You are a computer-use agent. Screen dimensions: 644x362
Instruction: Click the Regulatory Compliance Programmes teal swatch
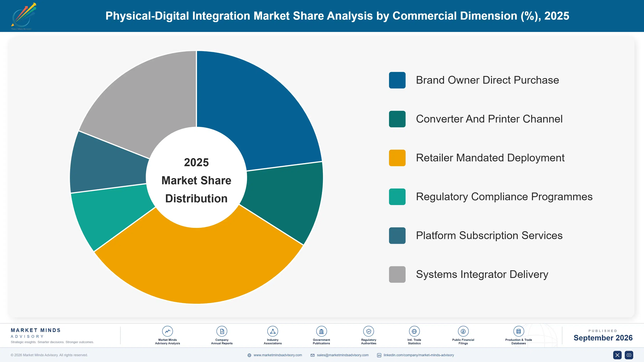click(x=397, y=197)
